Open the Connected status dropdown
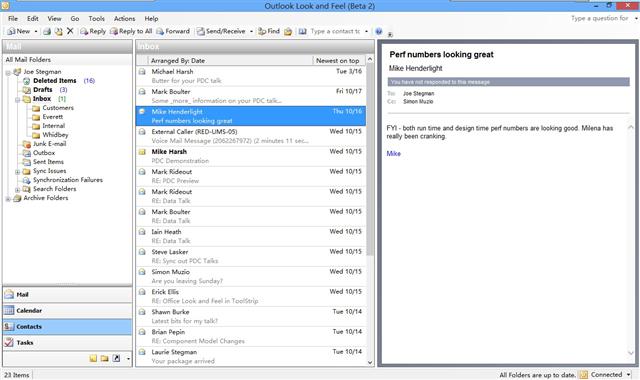This screenshot has width=640, height=380. point(629,374)
